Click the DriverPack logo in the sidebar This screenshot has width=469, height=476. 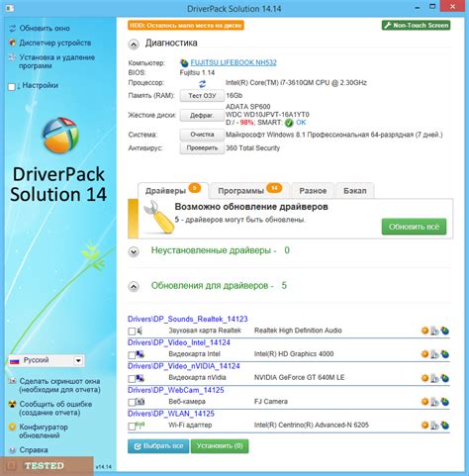coord(60,136)
